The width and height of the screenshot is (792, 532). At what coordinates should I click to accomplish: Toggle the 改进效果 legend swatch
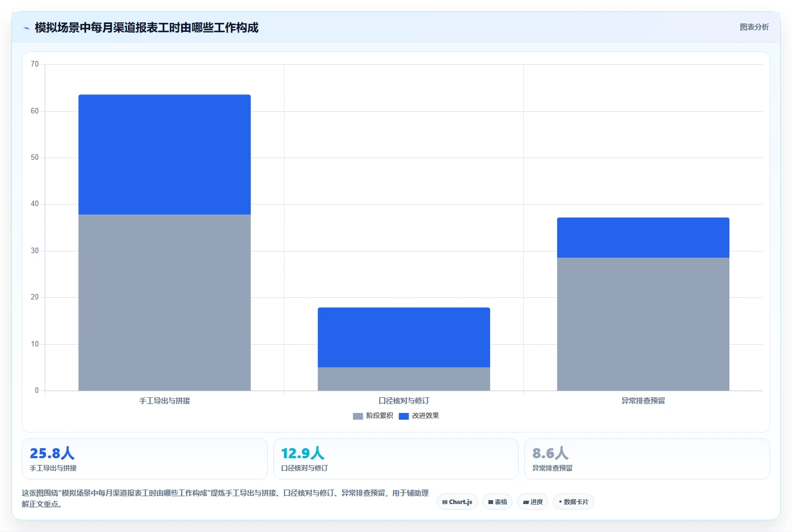click(x=404, y=416)
